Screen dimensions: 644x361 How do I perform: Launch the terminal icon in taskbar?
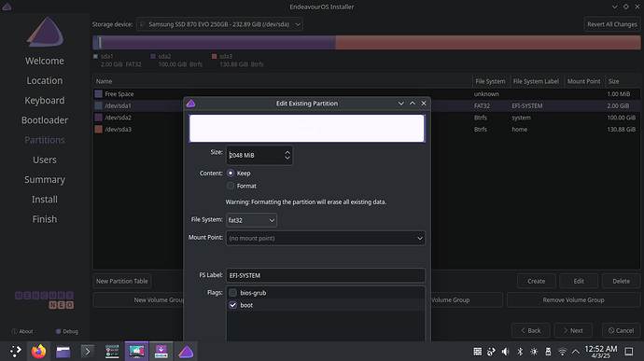click(87, 352)
